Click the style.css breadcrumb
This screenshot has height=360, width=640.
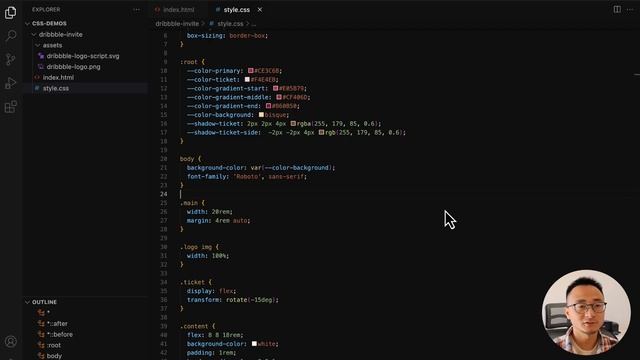click(230, 24)
